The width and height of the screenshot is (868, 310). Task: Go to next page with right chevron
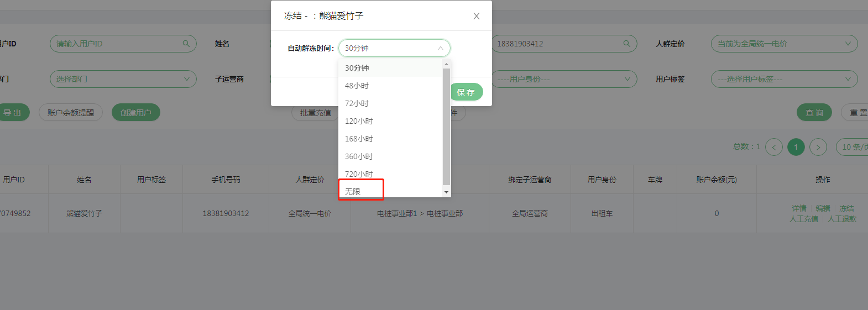818,147
